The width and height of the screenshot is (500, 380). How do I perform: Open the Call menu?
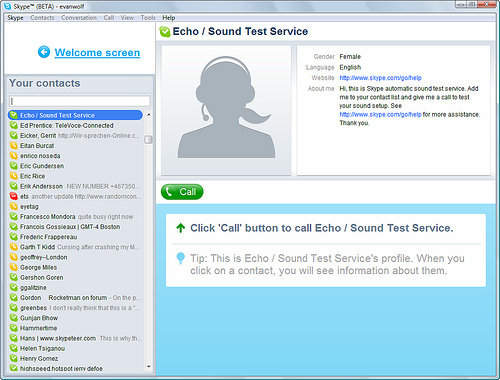(x=109, y=18)
